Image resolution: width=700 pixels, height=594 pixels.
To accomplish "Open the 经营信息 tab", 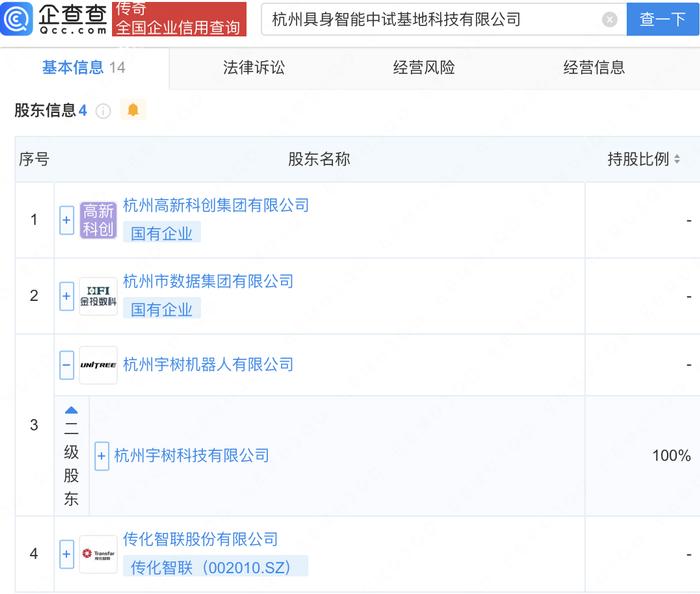I will 594,67.
